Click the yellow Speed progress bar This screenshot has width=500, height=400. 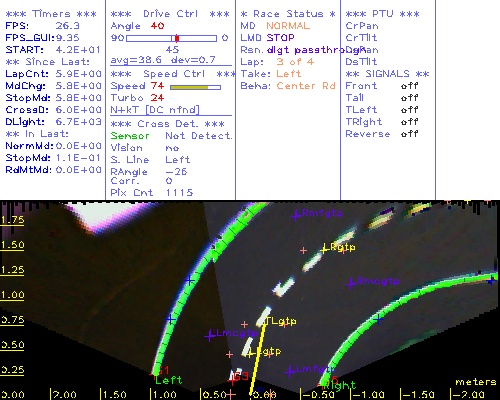pos(195,87)
